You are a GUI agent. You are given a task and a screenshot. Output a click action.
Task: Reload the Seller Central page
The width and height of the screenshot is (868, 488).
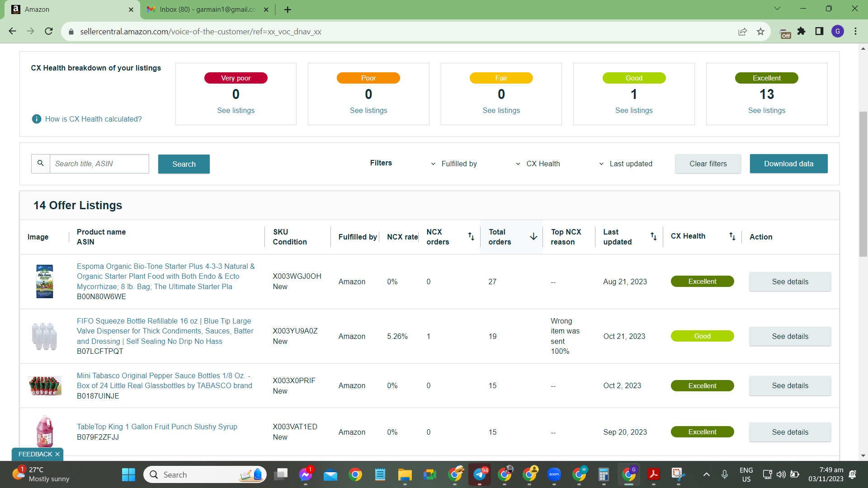(x=49, y=31)
